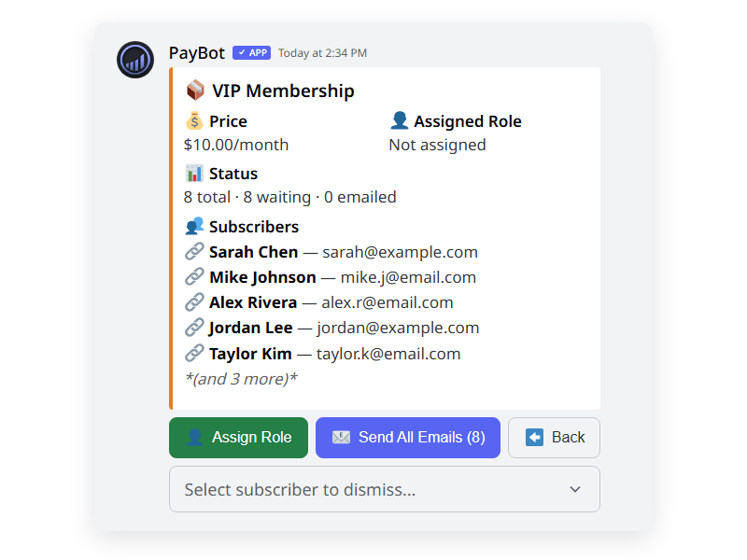Click the link icon next to Sarah Chen
This screenshot has width=747, height=560.
195,251
